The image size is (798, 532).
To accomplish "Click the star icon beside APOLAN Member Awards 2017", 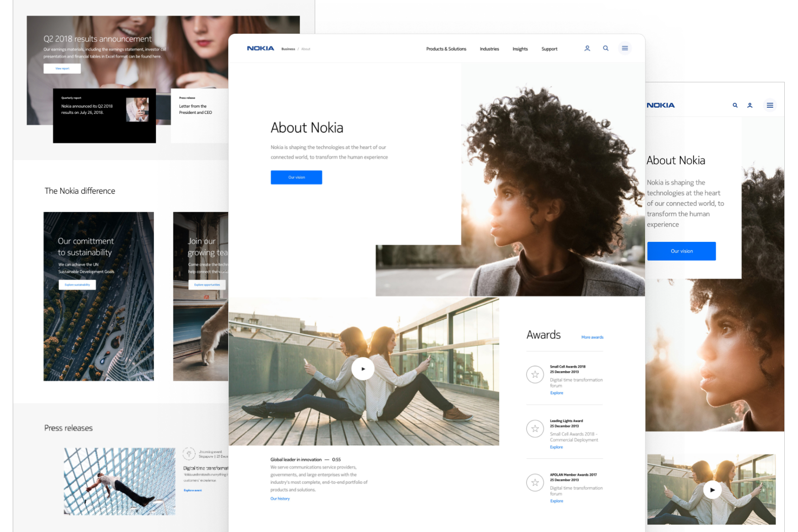I will 534,483.
